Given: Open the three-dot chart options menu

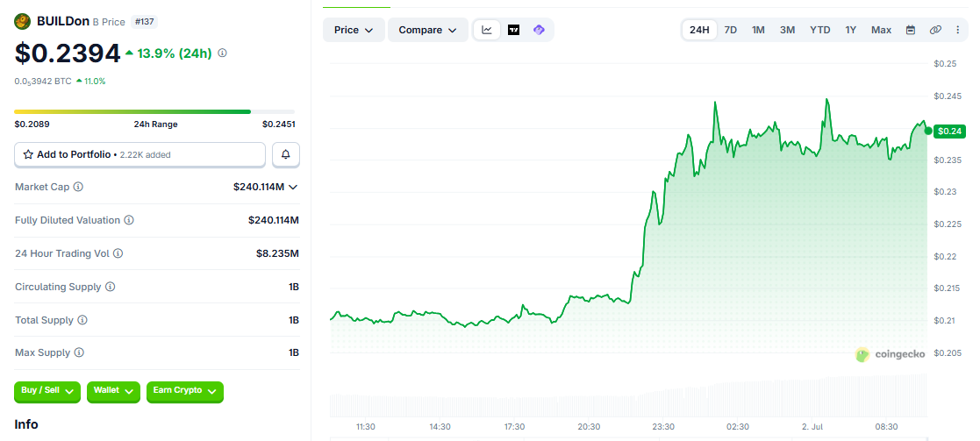Looking at the screenshot, I should coord(958,30).
